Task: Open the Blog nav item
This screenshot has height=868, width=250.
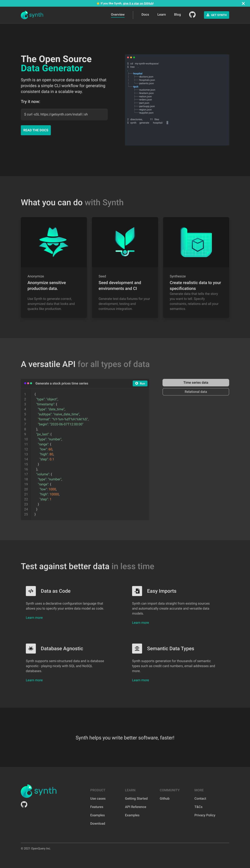Action: (177, 15)
